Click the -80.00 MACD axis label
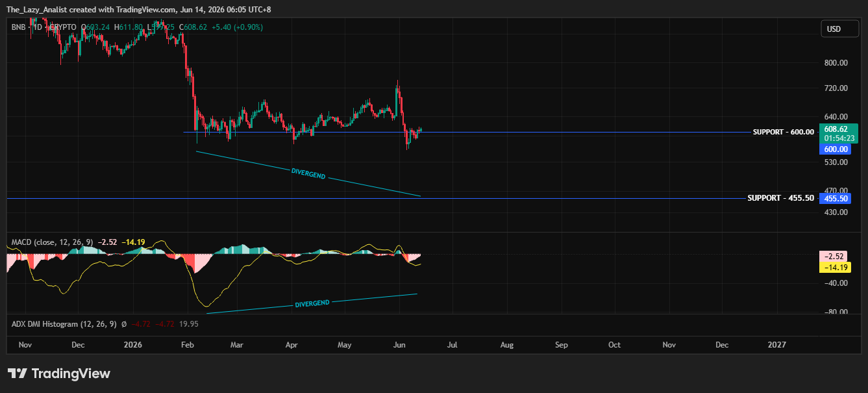Screen dimensions: 868x393 pos(835,312)
